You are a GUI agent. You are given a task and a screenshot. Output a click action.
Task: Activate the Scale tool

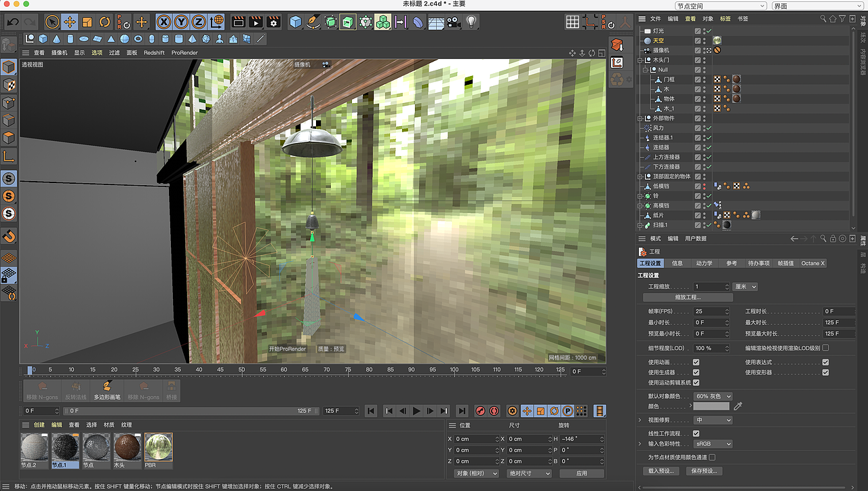(x=86, y=22)
